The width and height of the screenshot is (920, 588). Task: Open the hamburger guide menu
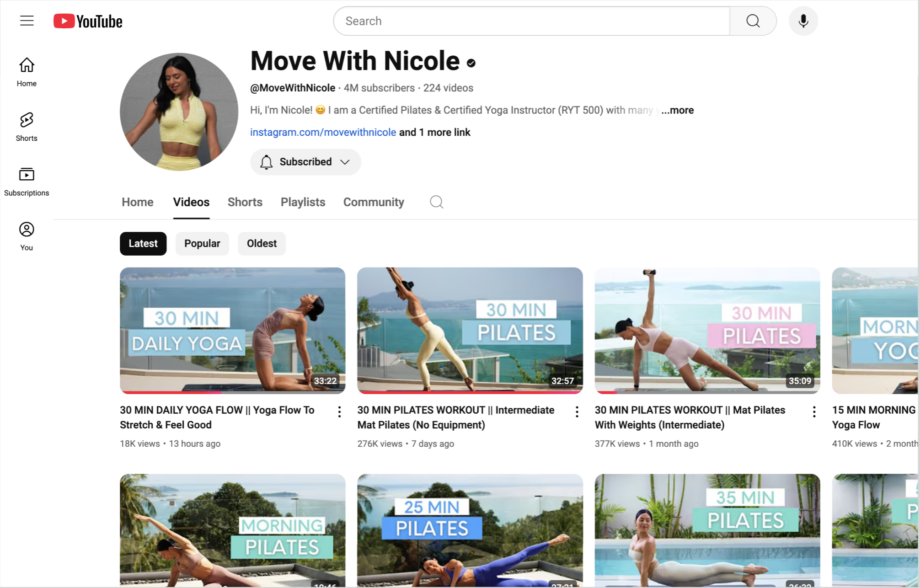(27, 21)
